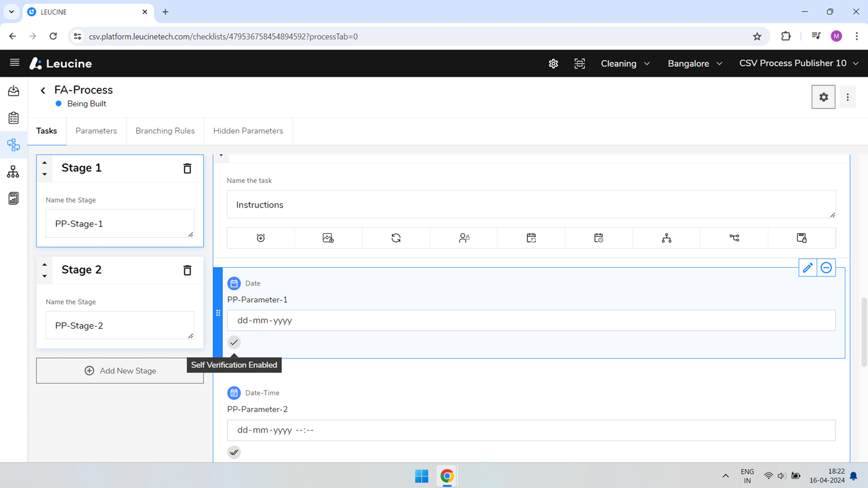Click Add New Stage button
Image resolution: width=868 pixels, height=488 pixels.
pos(120,371)
